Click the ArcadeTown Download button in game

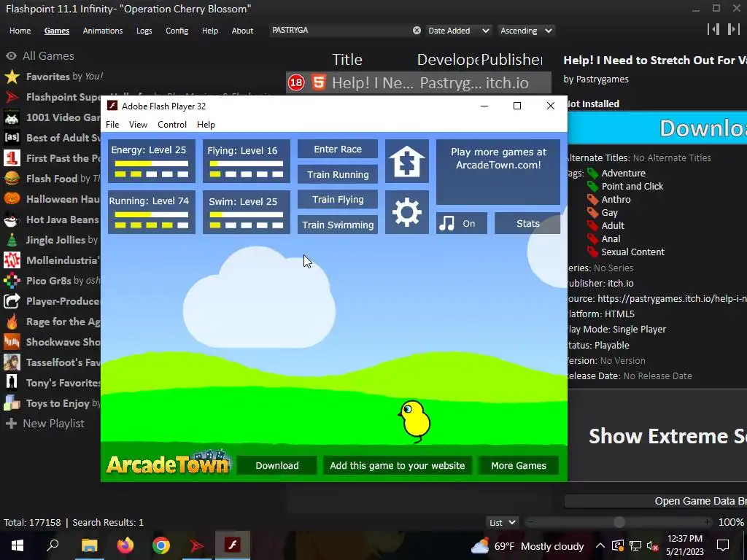click(276, 465)
